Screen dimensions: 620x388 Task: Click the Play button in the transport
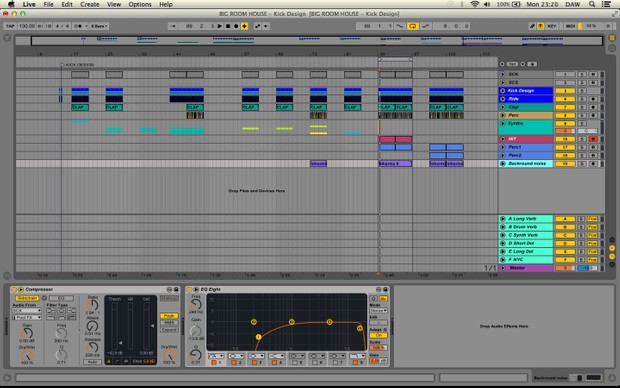click(x=220, y=26)
